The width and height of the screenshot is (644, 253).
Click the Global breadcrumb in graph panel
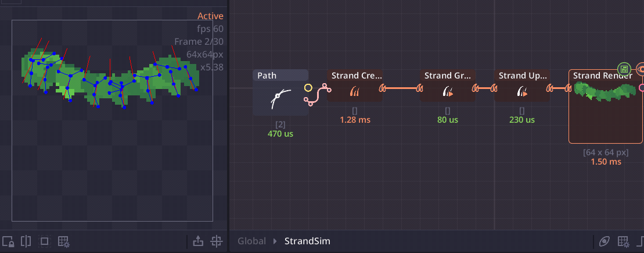(252, 241)
